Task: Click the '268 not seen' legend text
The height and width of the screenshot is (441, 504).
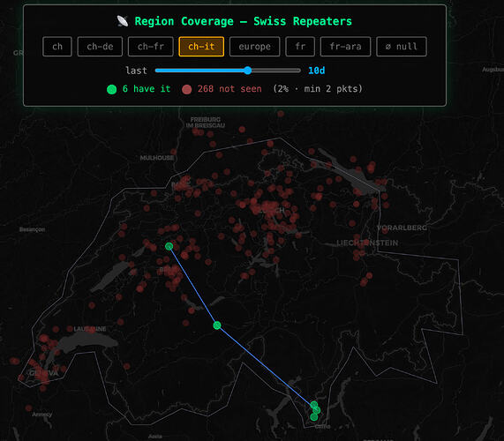Action: pyautogui.click(x=229, y=89)
